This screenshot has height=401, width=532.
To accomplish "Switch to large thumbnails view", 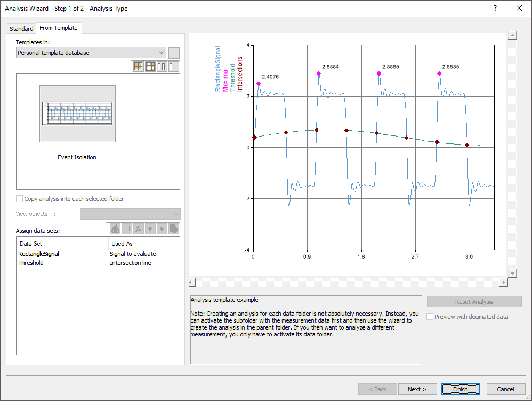I will 139,67.
